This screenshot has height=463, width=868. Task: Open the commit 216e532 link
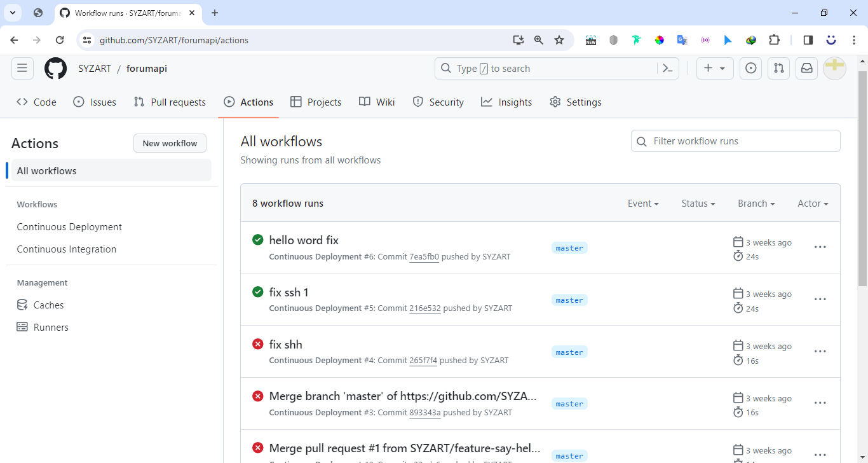pos(425,308)
